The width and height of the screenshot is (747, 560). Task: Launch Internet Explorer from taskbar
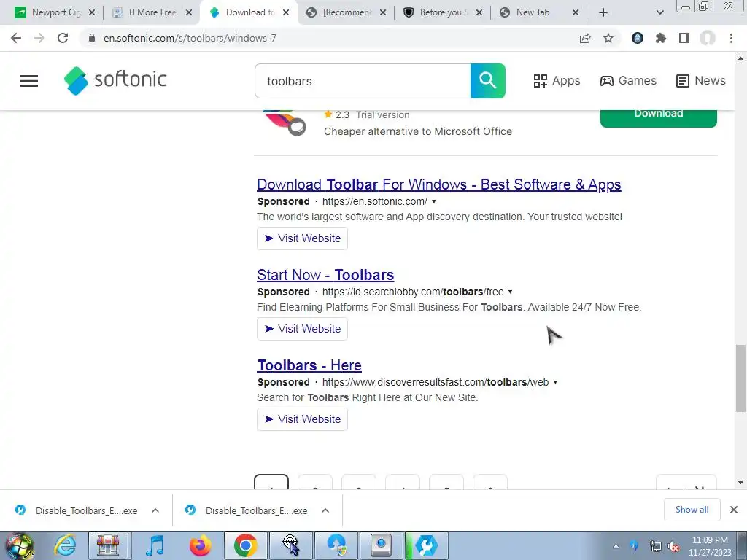pos(65,545)
